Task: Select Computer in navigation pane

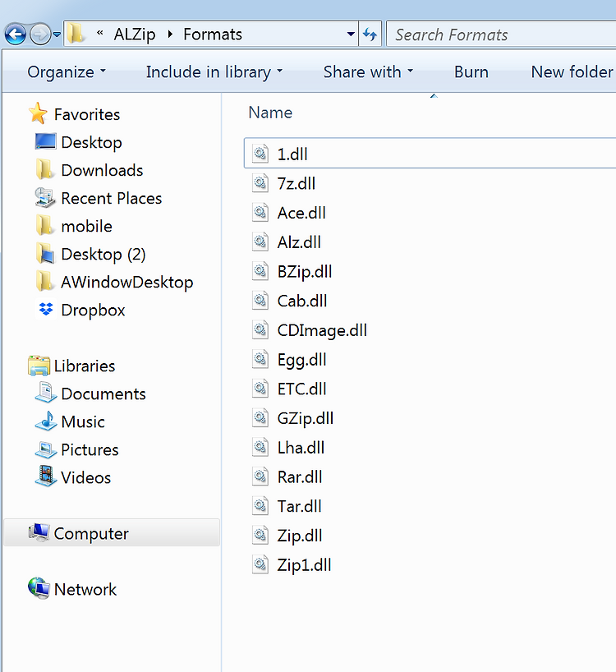Action: tap(112, 532)
